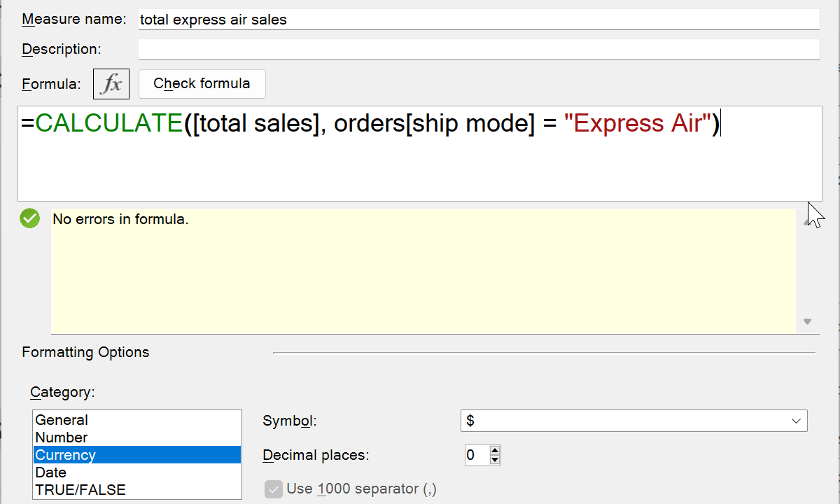This screenshot has width=840, height=504.
Task: Select Number in Category list
Action: point(62,437)
